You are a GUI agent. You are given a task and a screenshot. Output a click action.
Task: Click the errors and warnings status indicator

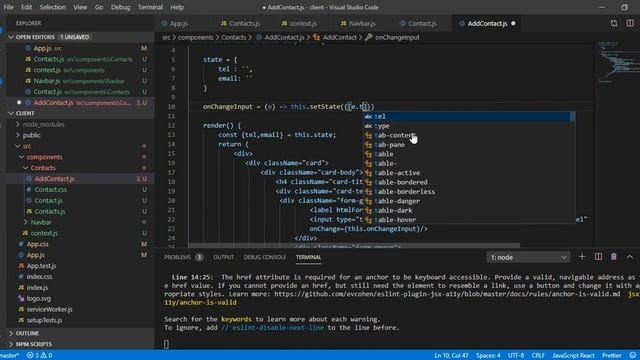(40, 356)
